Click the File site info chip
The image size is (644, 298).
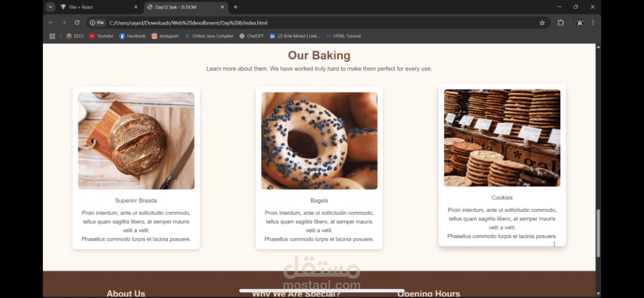(97, 23)
